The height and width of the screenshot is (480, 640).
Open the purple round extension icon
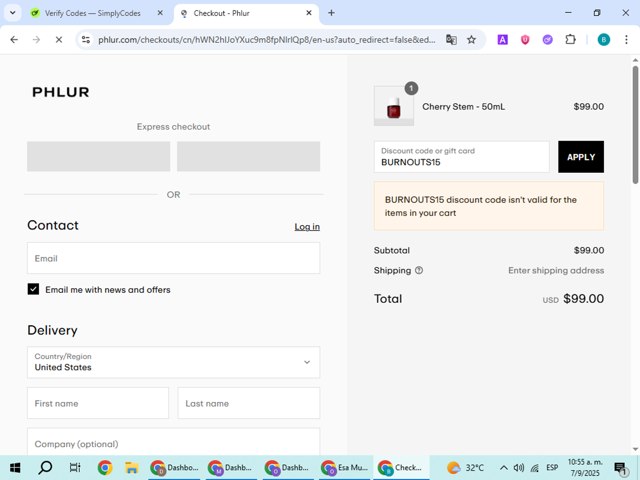[547, 40]
